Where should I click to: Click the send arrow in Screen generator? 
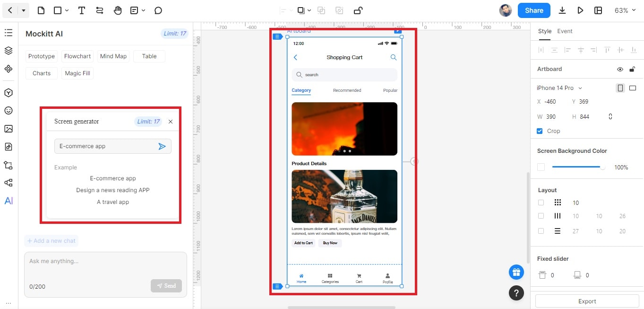tap(162, 146)
